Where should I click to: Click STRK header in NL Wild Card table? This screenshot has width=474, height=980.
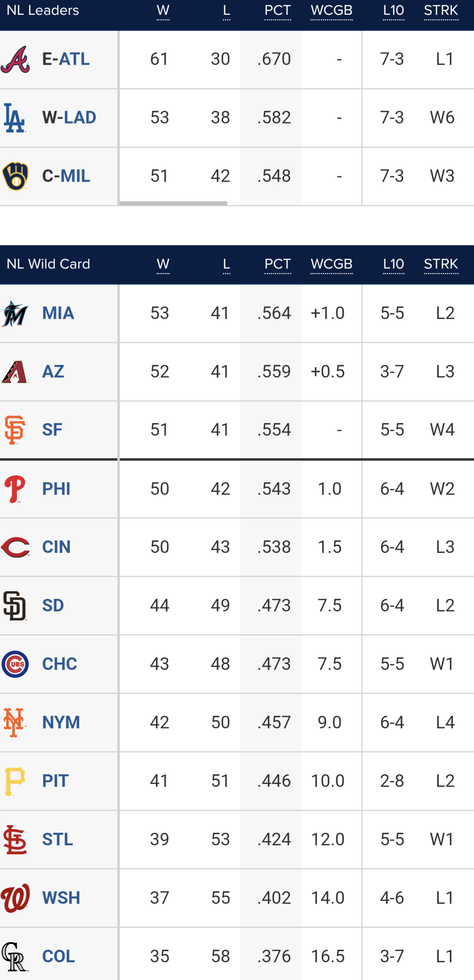pos(441,264)
